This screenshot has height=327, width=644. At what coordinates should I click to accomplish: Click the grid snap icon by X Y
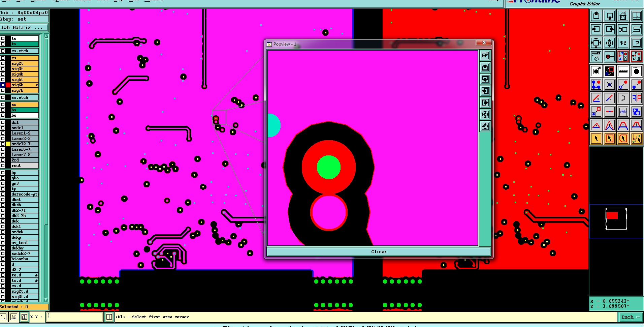(x=24, y=317)
